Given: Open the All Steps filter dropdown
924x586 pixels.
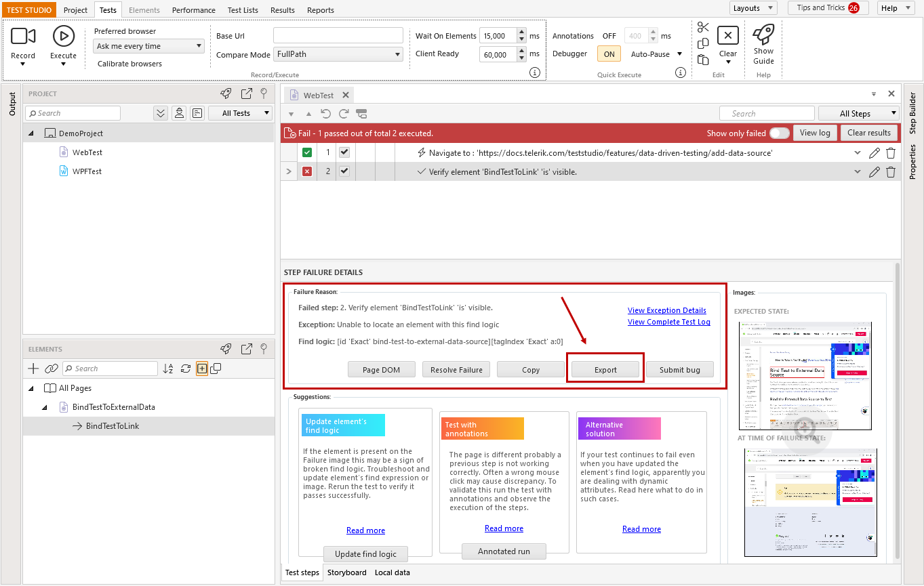Looking at the screenshot, I should click(x=859, y=114).
